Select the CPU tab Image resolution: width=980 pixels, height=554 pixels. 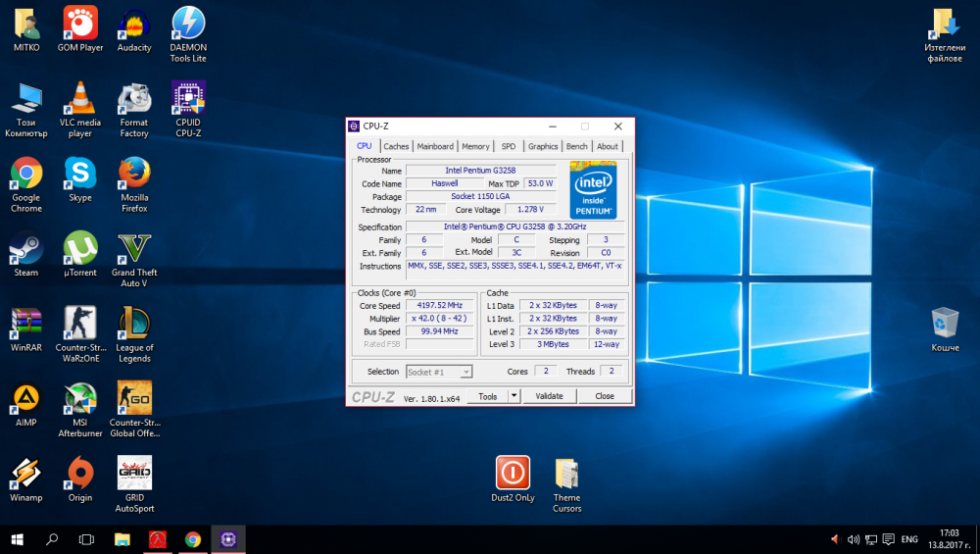[365, 146]
